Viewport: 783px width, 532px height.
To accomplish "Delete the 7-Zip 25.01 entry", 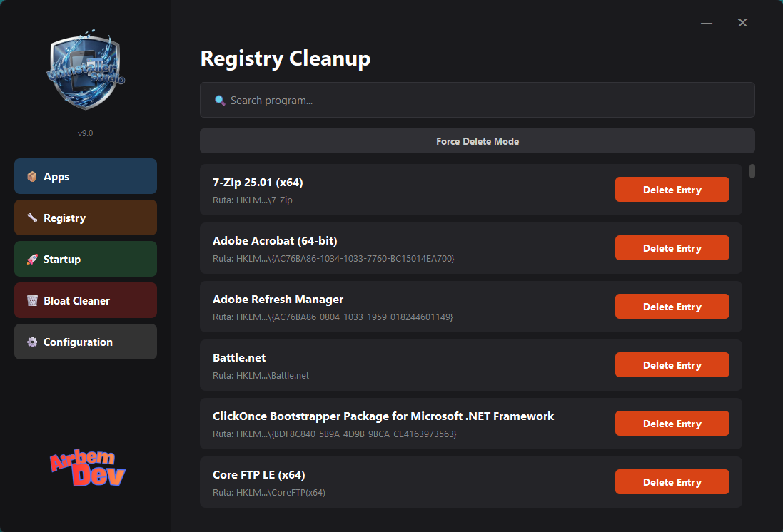I will (x=672, y=190).
